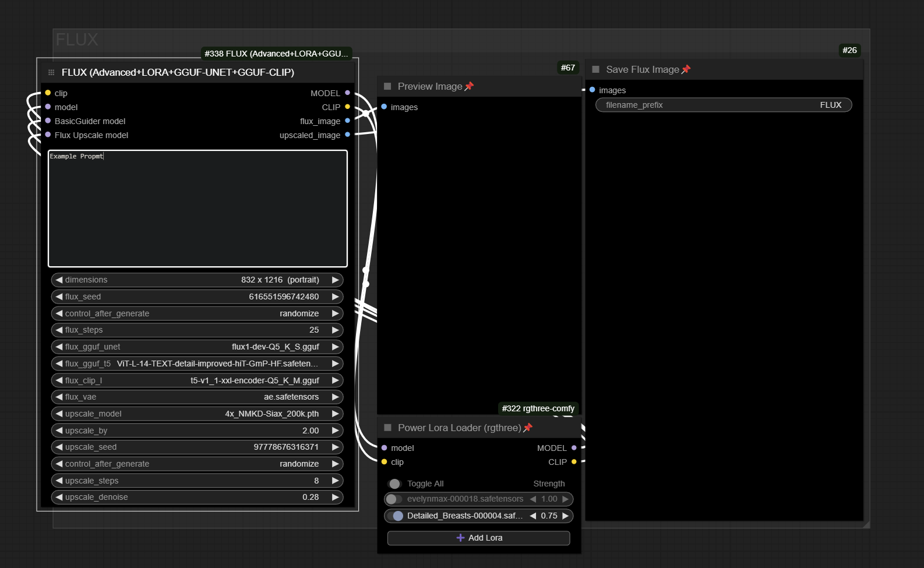Click the #322 rgthree-comfy badge
The image size is (924, 568).
[x=538, y=408]
